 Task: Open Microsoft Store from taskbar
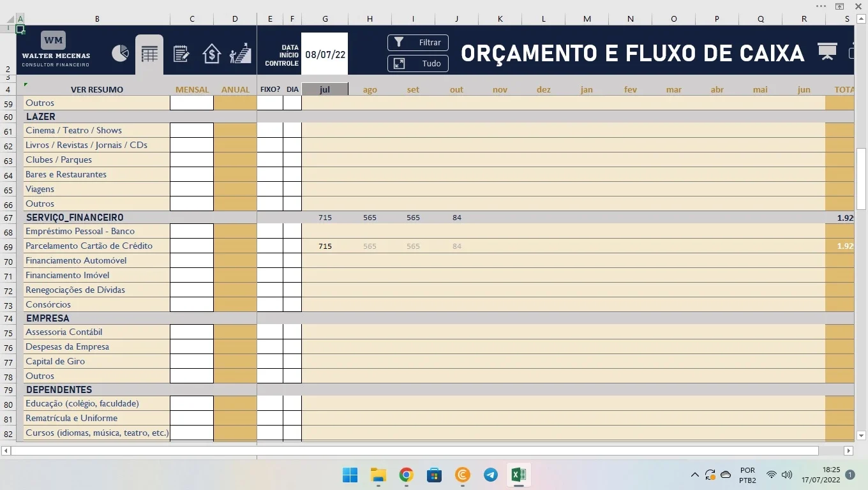coord(435,475)
